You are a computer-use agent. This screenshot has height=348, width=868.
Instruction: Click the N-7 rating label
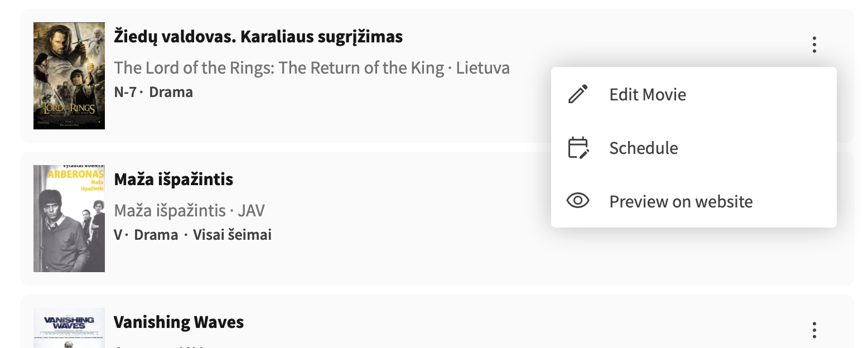click(125, 92)
